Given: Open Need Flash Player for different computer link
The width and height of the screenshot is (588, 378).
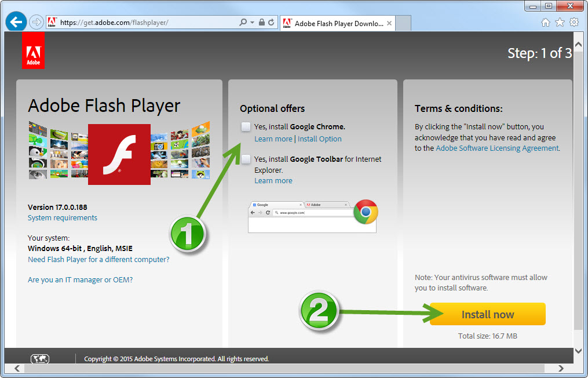Looking at the screenshot, I should click(x=98, y=259).
